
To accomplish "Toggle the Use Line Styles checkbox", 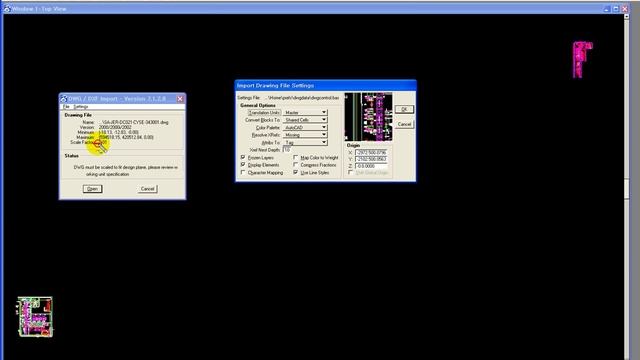I will click(x=296, y=173).
